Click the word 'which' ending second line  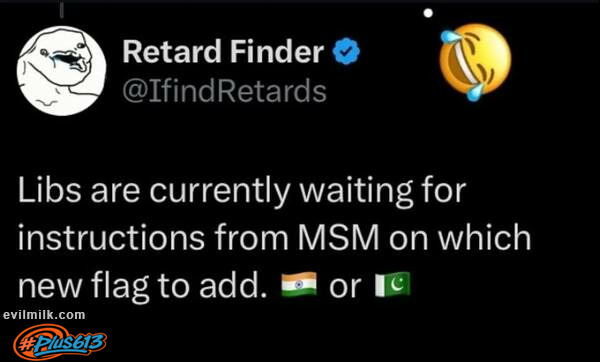tap(484, 237)
